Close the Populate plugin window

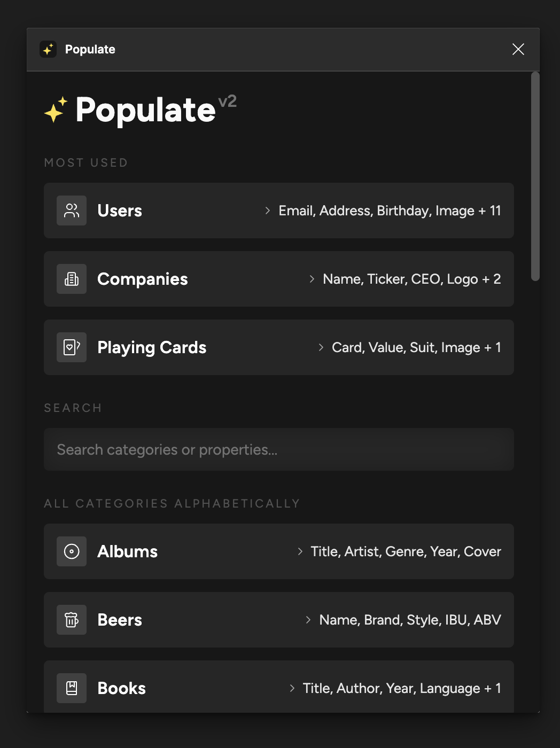pyautogui.click(x=518, y=49)
